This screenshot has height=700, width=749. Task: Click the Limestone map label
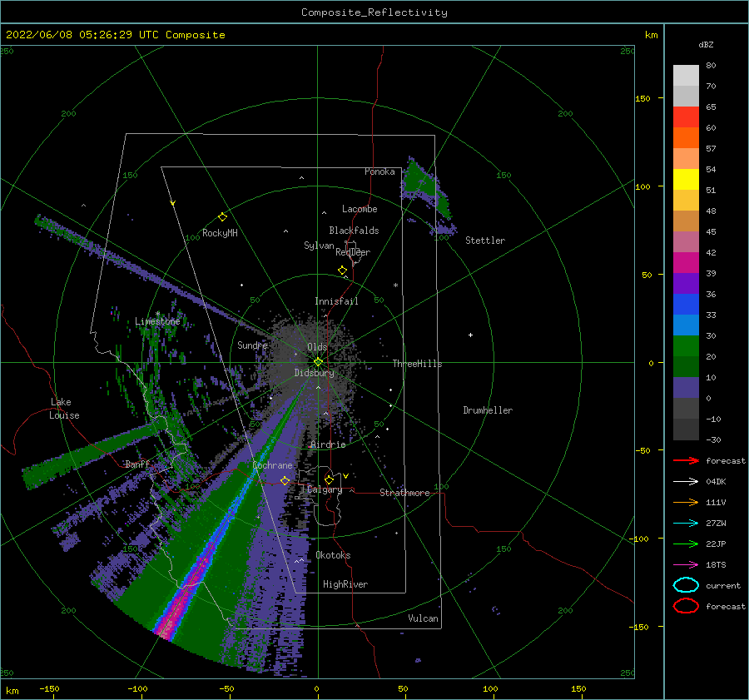pyautogui.click(x=157, y=321)
